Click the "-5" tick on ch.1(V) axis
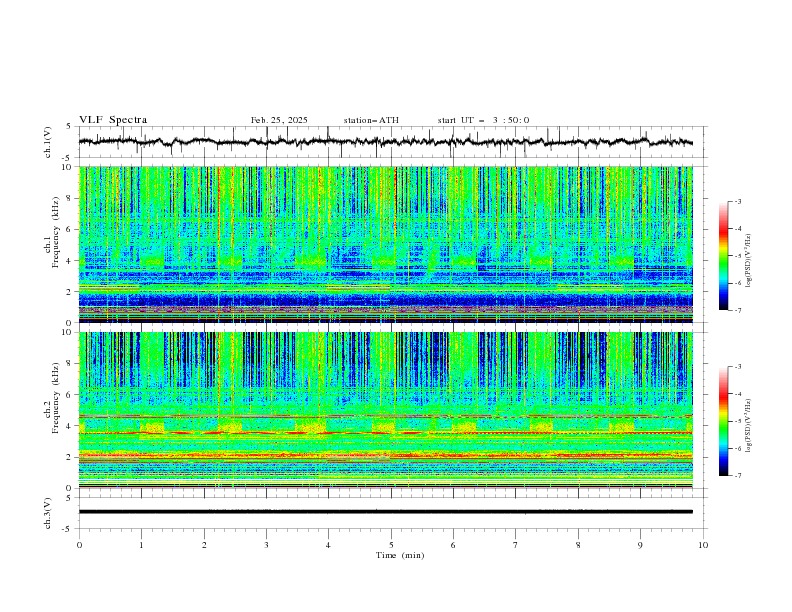 point(68,158)
